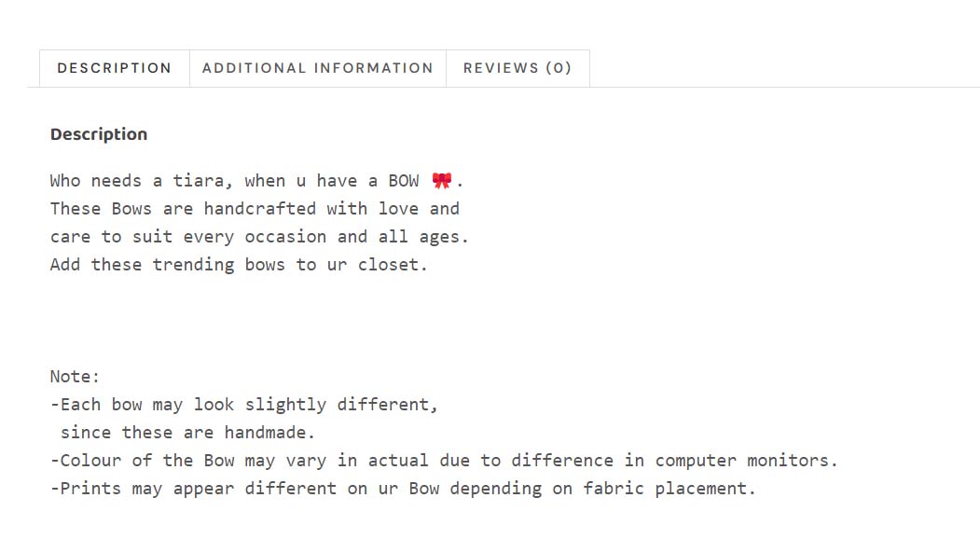Click the 'care to suit every occasion' line

tap(259, 237)
